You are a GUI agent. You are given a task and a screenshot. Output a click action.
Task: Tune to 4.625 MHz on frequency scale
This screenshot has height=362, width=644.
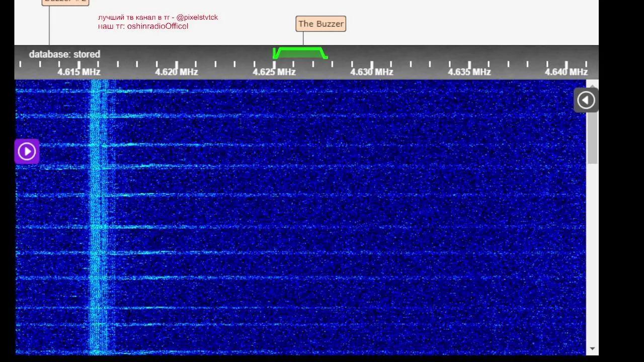(274, 72)
